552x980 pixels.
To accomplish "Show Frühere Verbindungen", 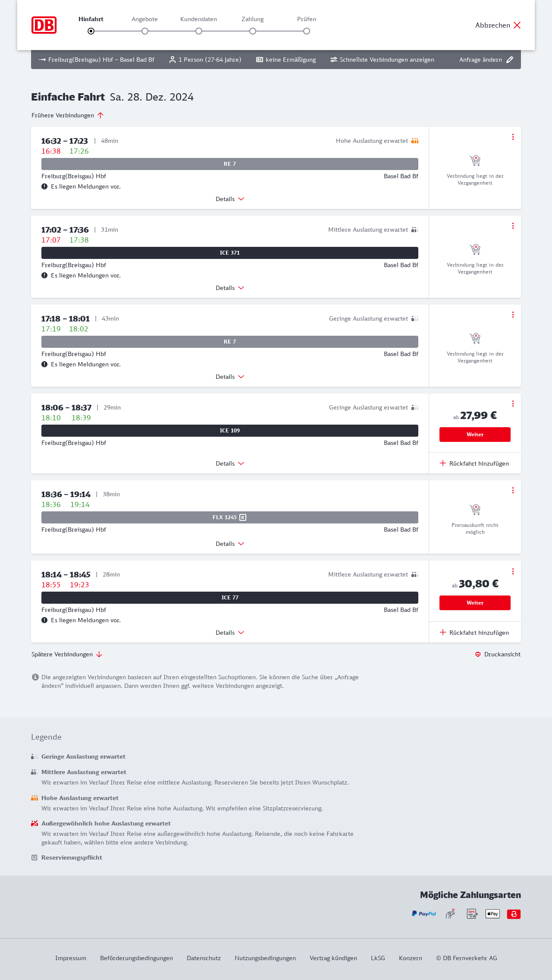I will (x=68, y=115).
